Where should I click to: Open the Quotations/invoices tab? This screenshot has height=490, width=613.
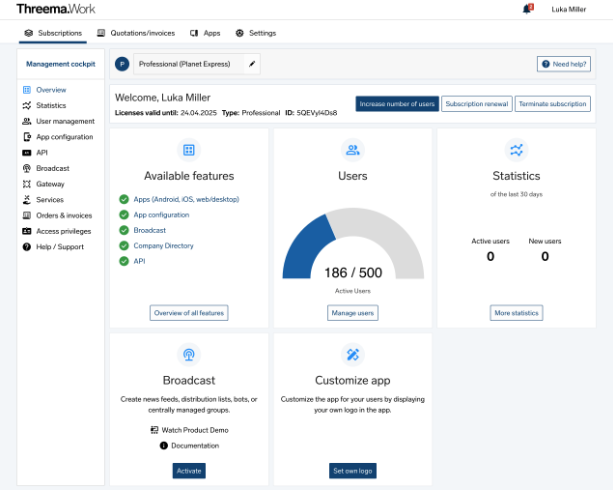(136, 33)
